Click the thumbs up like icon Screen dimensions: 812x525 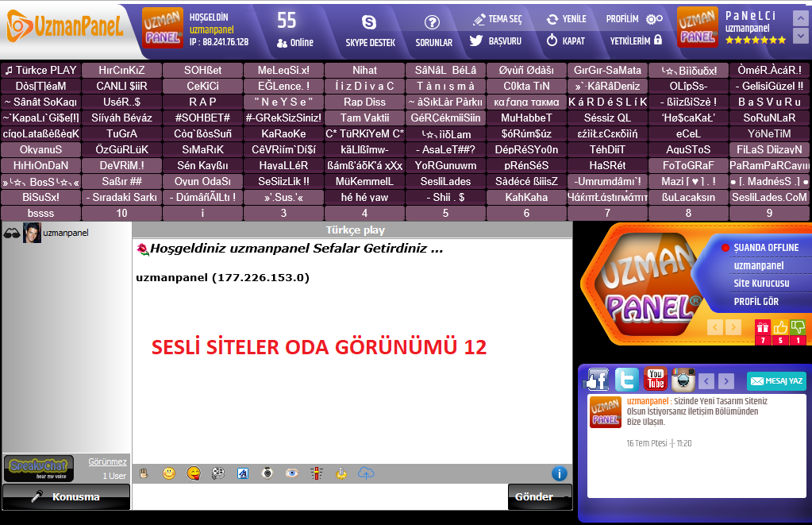point(780,327)
